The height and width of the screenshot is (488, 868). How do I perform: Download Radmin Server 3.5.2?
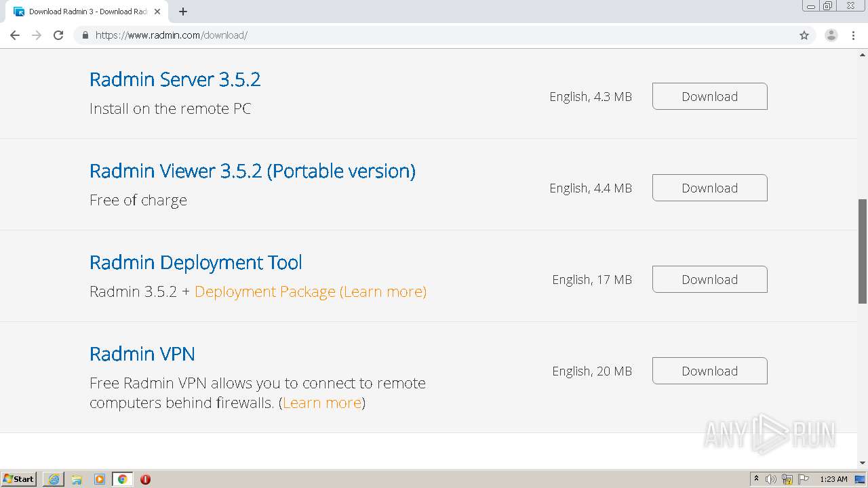pyautogui.click(x=710, y=96)
